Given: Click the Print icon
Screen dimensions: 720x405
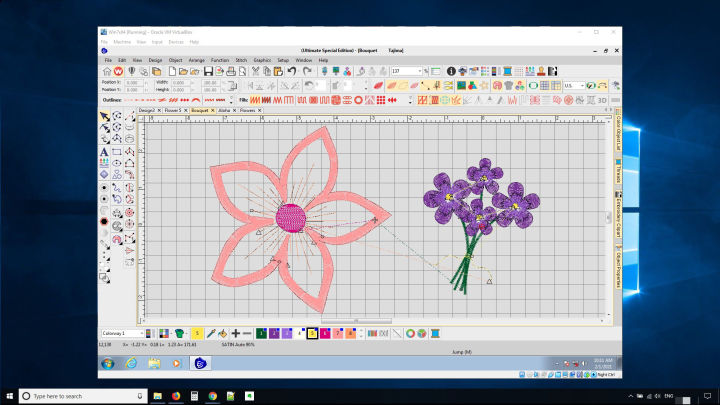Looking at the screenshot, I should [x=231, y=71].
